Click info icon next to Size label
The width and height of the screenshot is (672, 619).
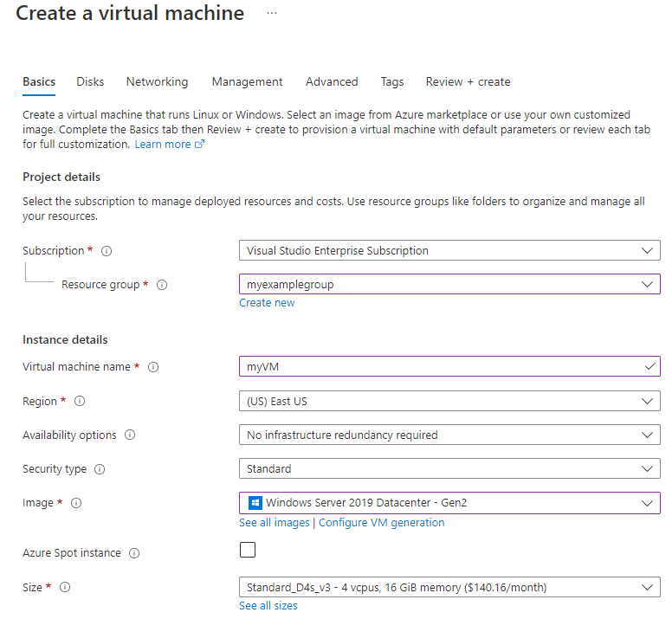(65, 588)
